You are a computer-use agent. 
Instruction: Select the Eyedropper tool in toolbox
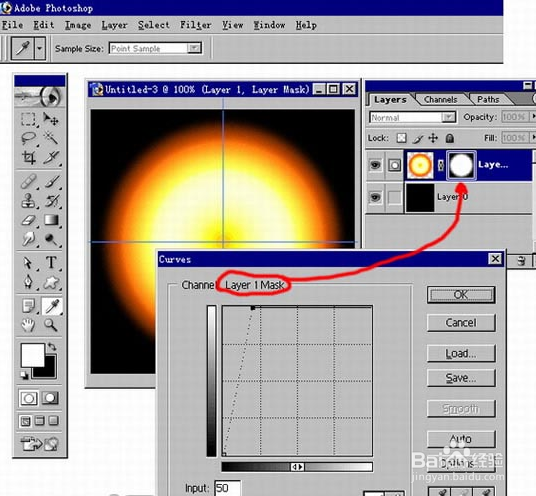point(52,306)
